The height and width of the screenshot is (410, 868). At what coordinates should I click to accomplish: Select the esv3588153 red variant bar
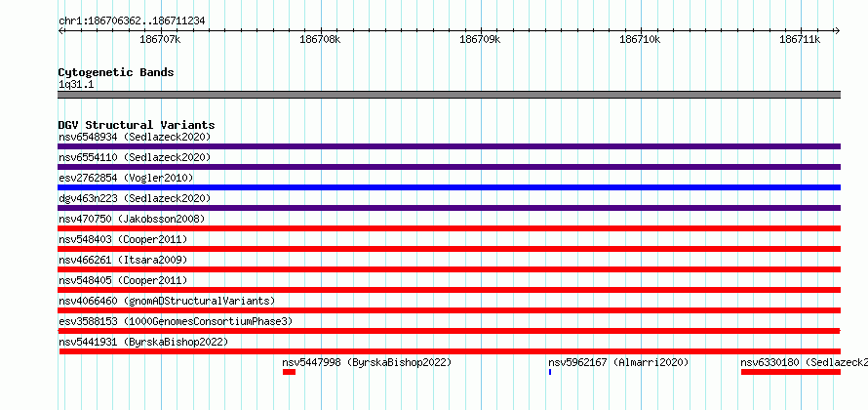(449, 331)
